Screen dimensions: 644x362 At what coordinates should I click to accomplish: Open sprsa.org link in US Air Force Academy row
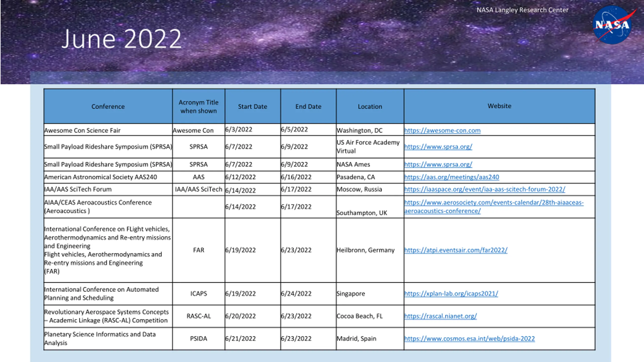click(438, 147)
